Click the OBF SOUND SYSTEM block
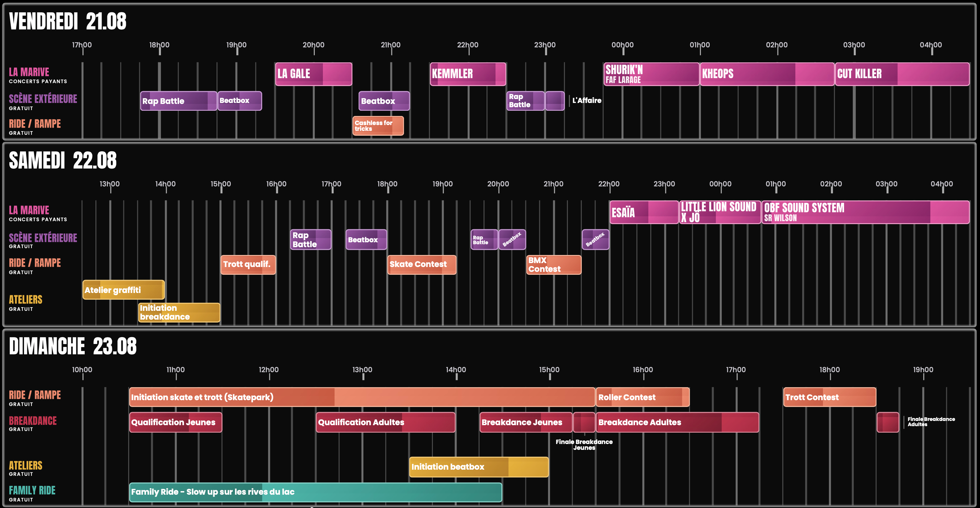980x508 pixels. point(865,212)
